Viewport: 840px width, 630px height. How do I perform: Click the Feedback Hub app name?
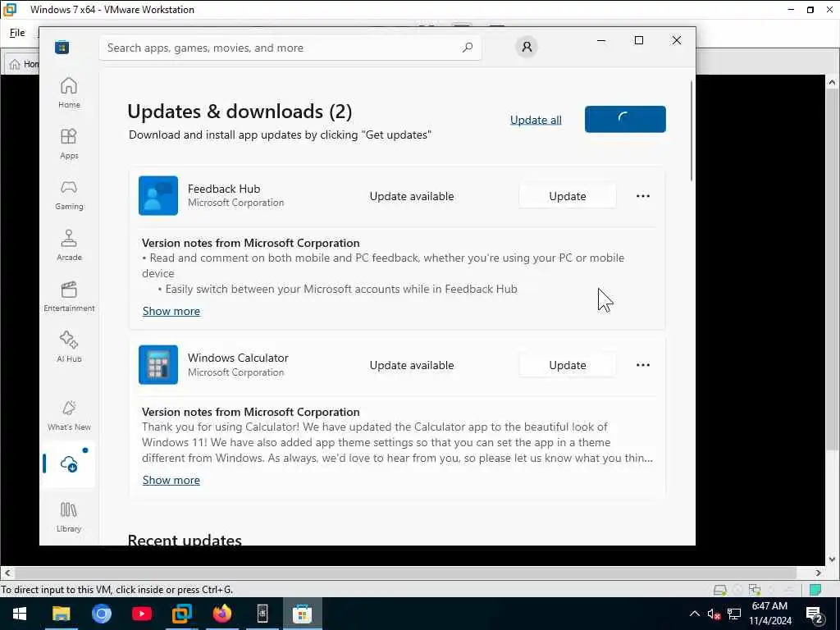tap(224, 189)
